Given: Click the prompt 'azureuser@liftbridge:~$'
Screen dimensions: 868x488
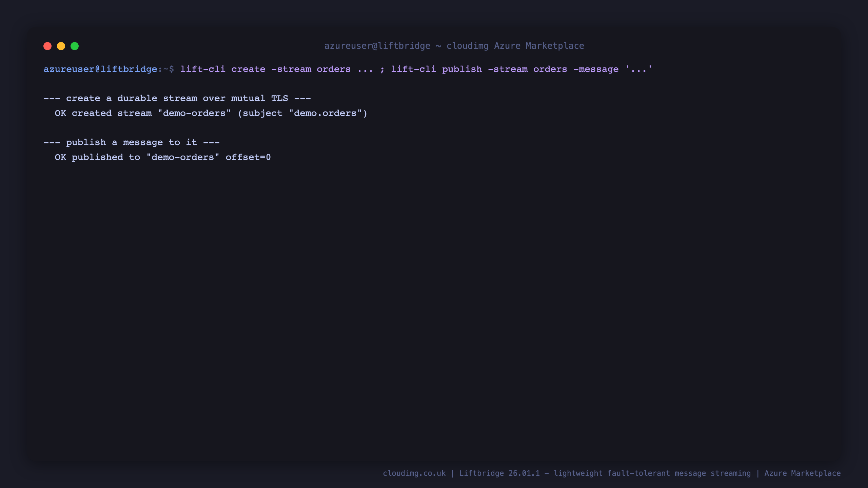Looking at the screenshot, I should pyautogui.click(x=109, y=69).
